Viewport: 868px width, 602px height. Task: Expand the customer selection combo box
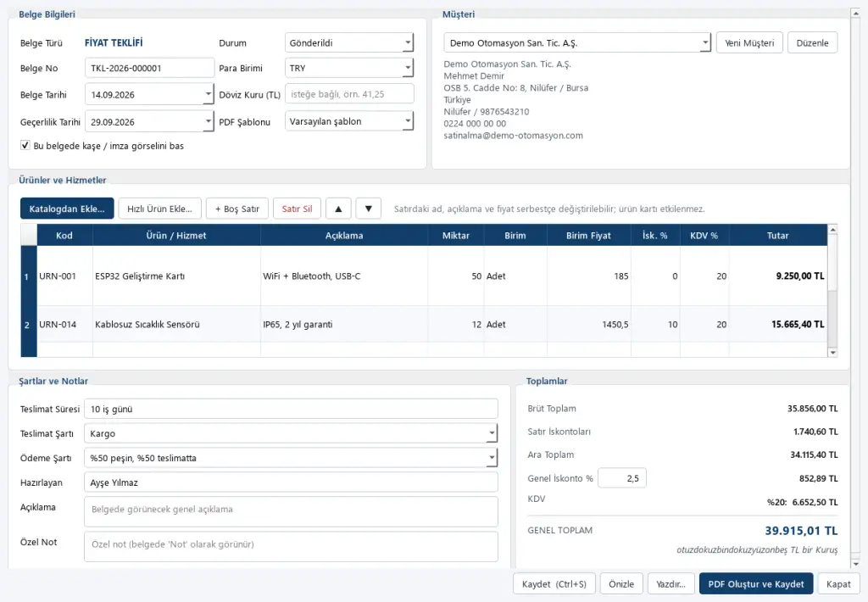(x=704, y=42)
